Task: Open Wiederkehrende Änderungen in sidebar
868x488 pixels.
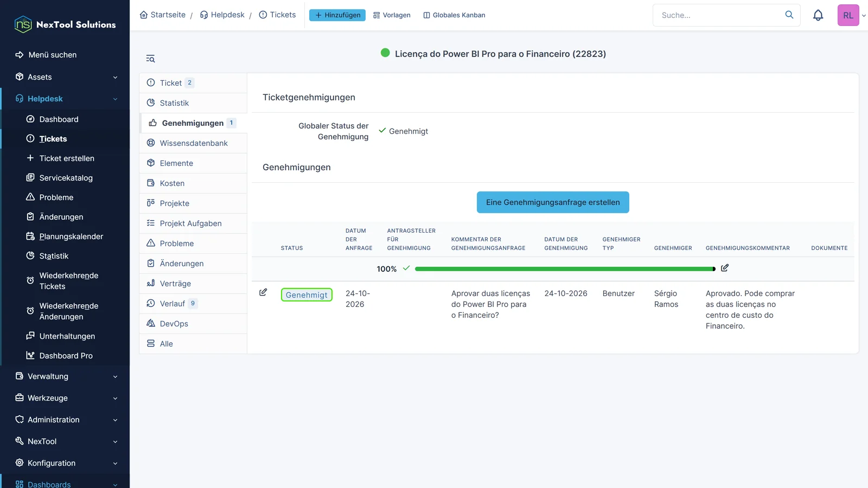Action: point(65,311)
